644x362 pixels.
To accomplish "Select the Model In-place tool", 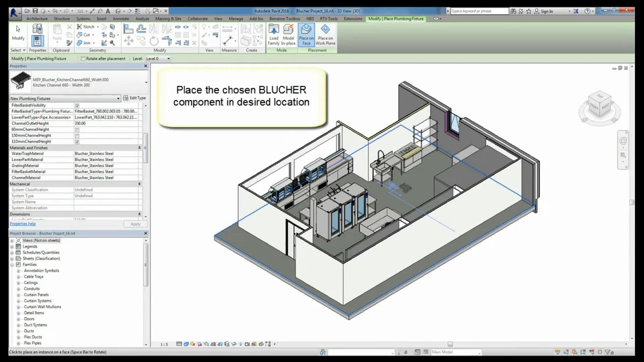I will click(288, 35).
